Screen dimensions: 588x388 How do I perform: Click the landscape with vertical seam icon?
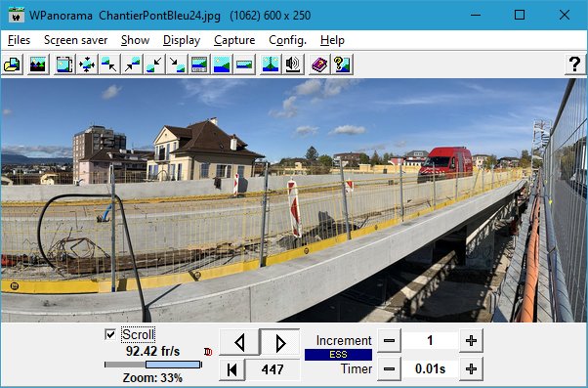(x=271, y=65)
